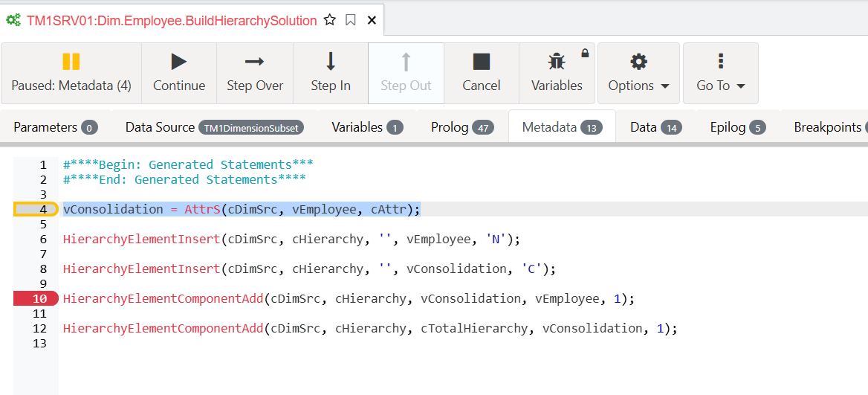Image resolution: width=868 pixels, height=395 pixels.
Task: Click the cAttr argument on line 4
Action: 389,210
